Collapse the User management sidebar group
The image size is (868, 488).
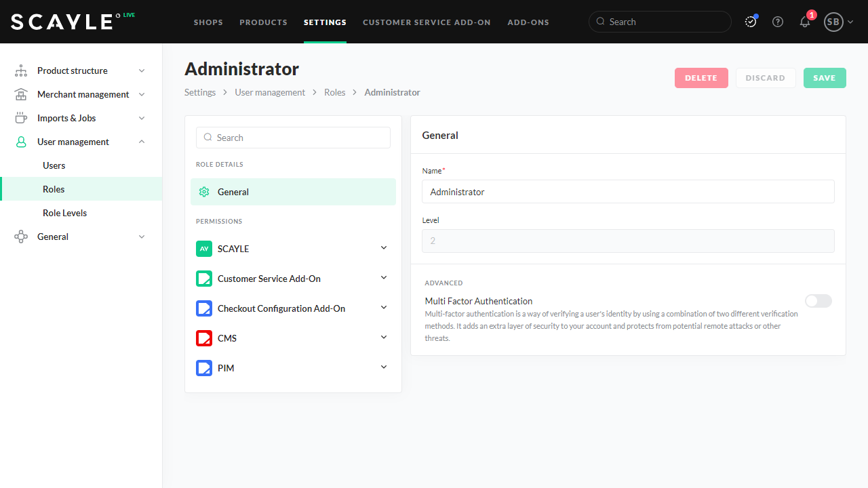(x=142, y=142)
